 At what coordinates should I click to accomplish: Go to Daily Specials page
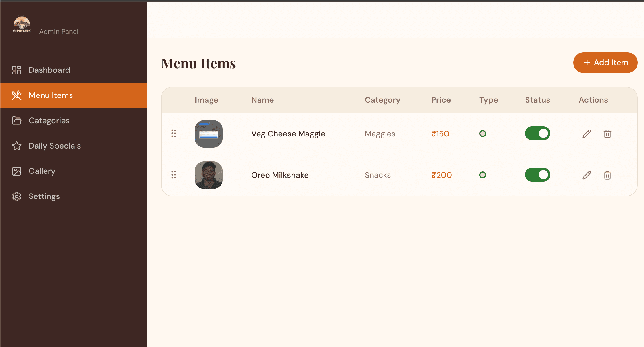coord(55,146)
